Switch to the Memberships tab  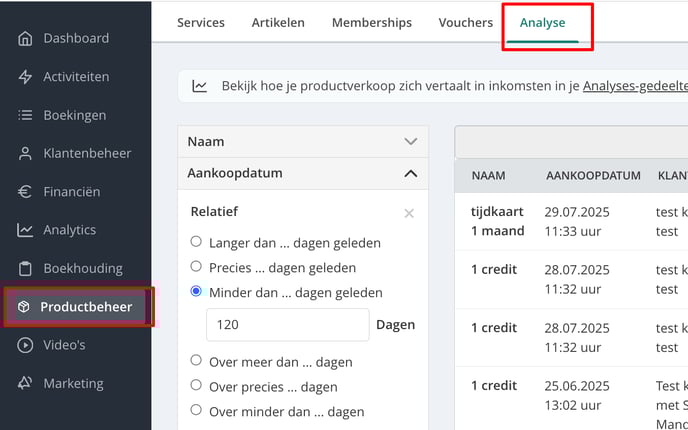coord(372,22)
